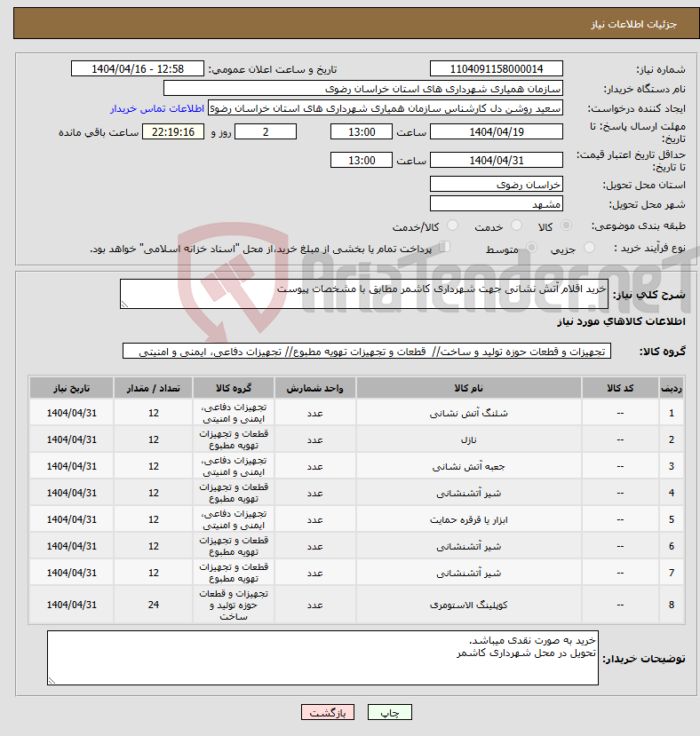Click the ایجاد کننده درخواست field
This screenshot has width=700, height=736.
pos(385,108)
